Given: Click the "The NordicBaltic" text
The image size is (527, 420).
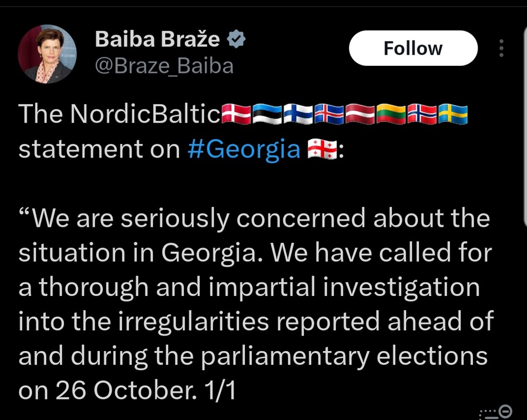Looking at the screenshot, I should click(x=119, y=114).
